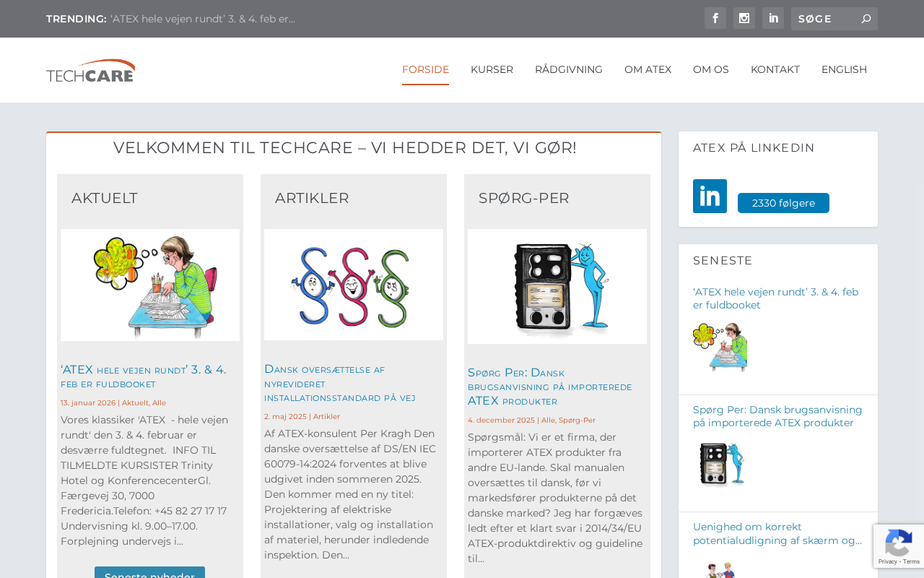Click the Spørg-Per category link under 4. december 2025

577,420
